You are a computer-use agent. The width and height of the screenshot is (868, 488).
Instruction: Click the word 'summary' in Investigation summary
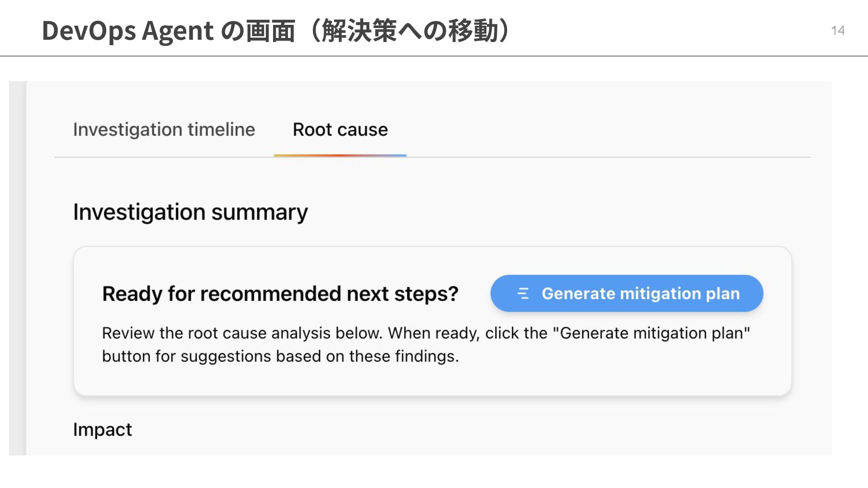(x=259, y=212)
